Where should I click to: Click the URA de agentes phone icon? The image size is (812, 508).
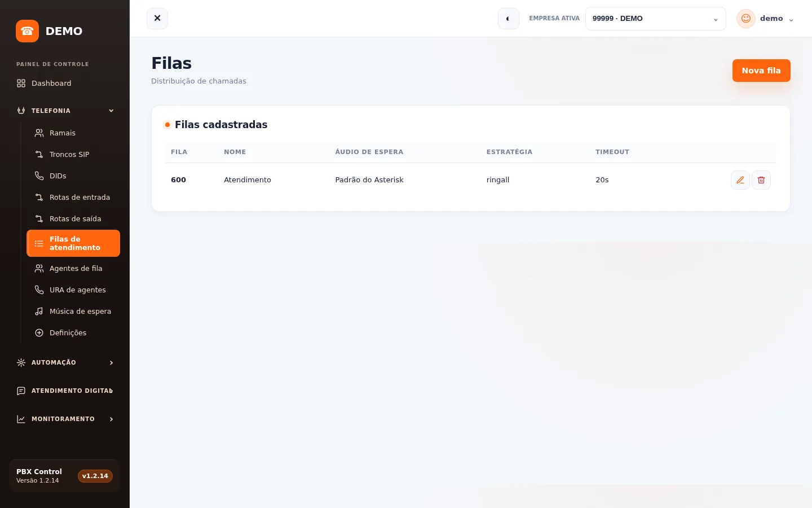point(39,290)
